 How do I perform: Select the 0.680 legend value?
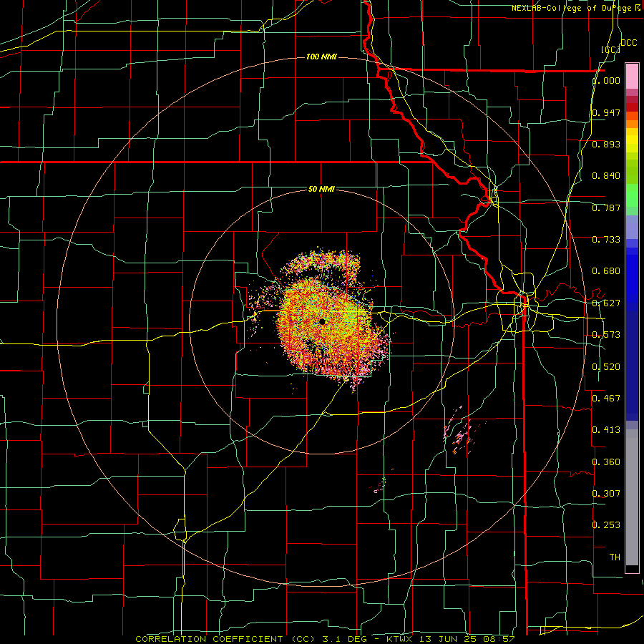pyautogui.click(x=606, y=271)
